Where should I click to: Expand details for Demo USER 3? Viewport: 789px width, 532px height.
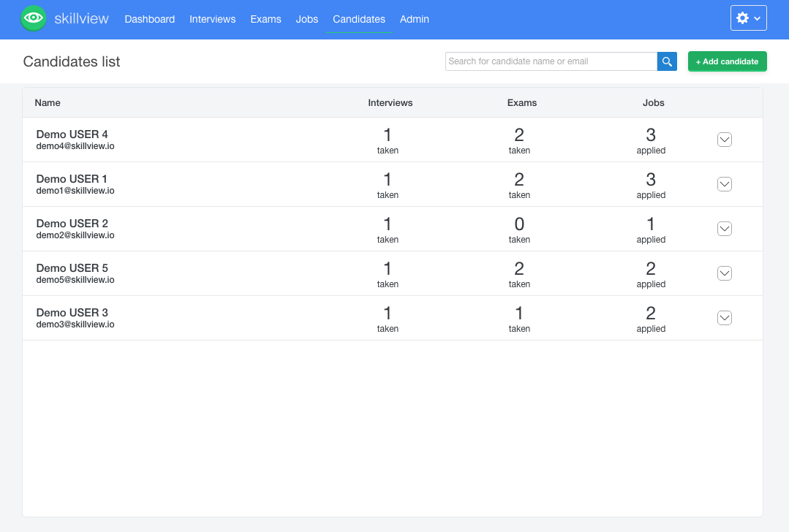pyautogui.click(x=724, y=318)
